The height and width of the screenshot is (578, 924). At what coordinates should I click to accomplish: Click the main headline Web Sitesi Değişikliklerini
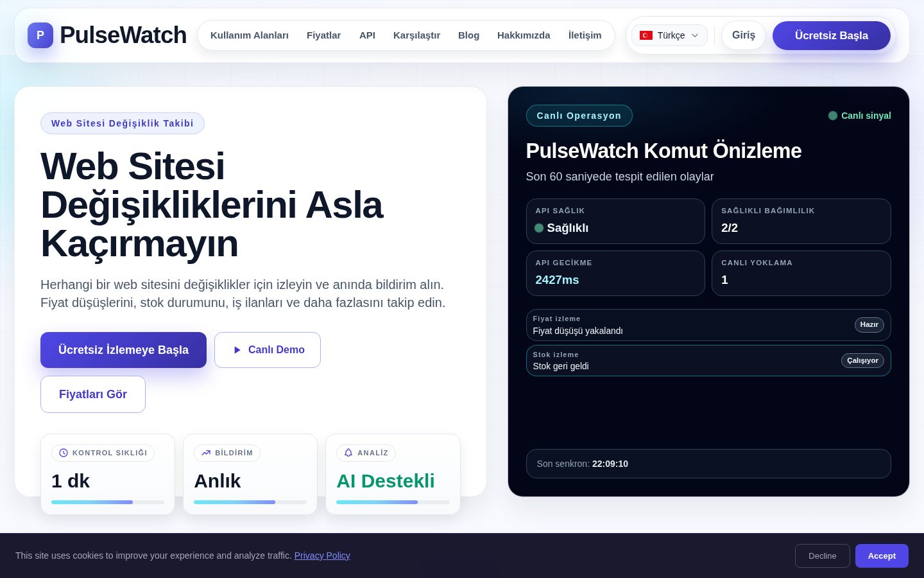point(212,205)
